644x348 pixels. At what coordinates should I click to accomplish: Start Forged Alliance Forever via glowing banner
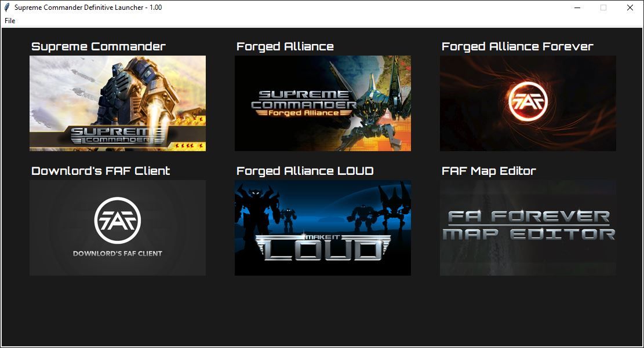click(527, 104)
